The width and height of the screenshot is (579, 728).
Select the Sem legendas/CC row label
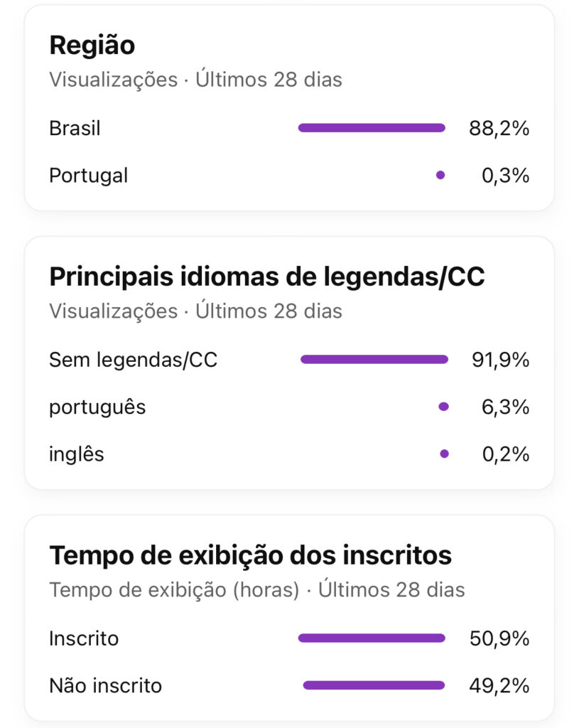pyautogui.click(x=133, y=360)
